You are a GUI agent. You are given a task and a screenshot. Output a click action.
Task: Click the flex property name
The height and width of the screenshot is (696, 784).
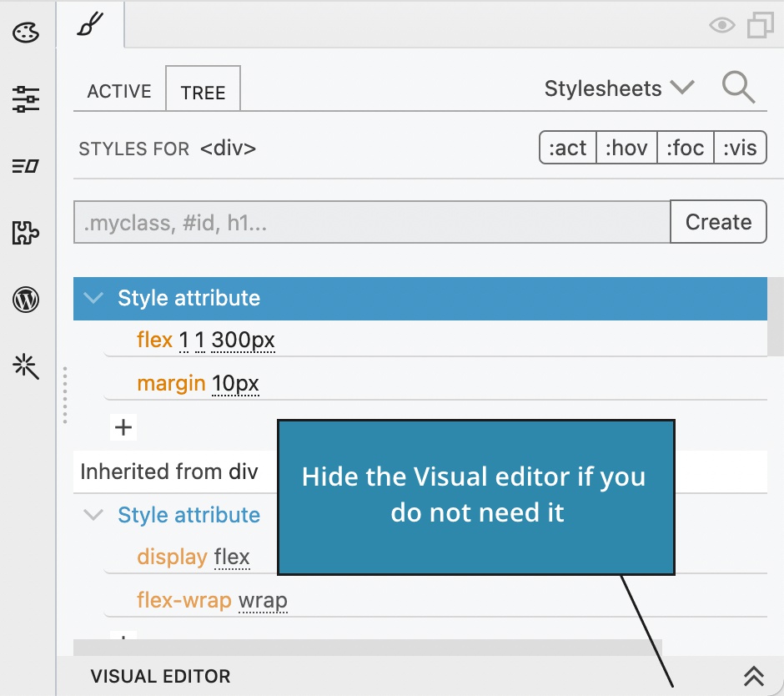tap(154, 340)
